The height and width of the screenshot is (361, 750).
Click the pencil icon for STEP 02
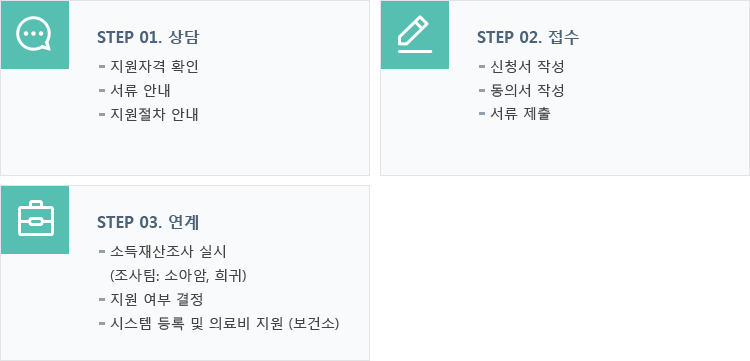415,34
